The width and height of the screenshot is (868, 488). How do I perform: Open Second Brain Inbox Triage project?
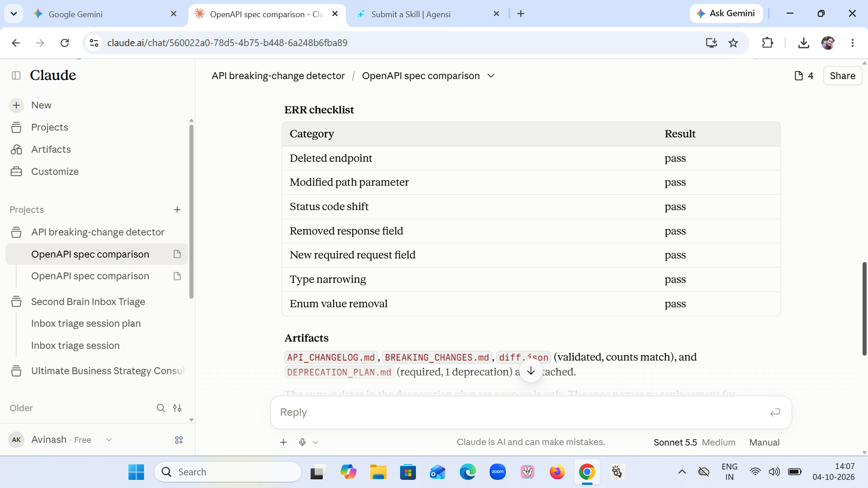(88, 302)
